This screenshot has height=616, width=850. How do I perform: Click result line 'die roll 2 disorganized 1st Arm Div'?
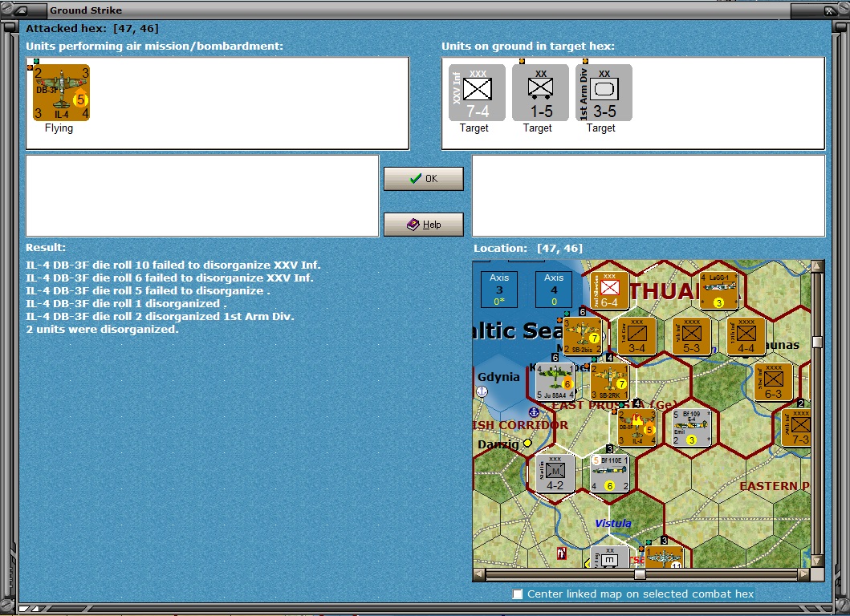160,316
